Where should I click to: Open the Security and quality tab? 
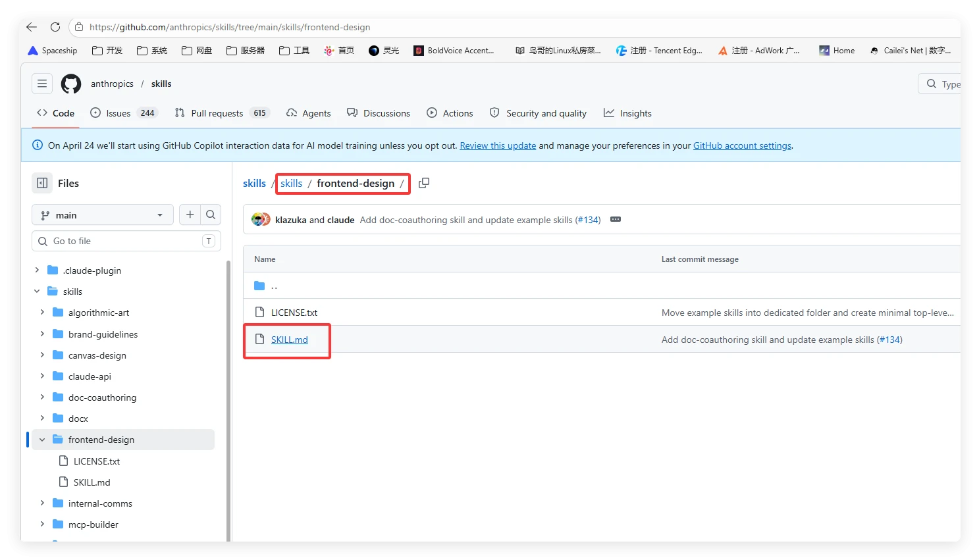(x=538, y=113)
